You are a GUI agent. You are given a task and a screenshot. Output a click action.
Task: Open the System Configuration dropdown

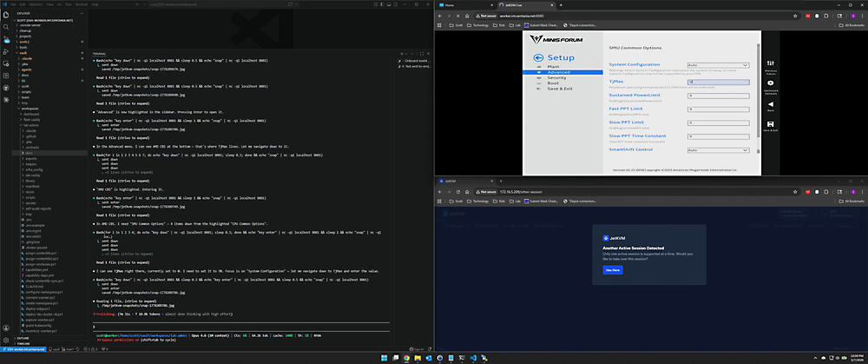point(718,65)
